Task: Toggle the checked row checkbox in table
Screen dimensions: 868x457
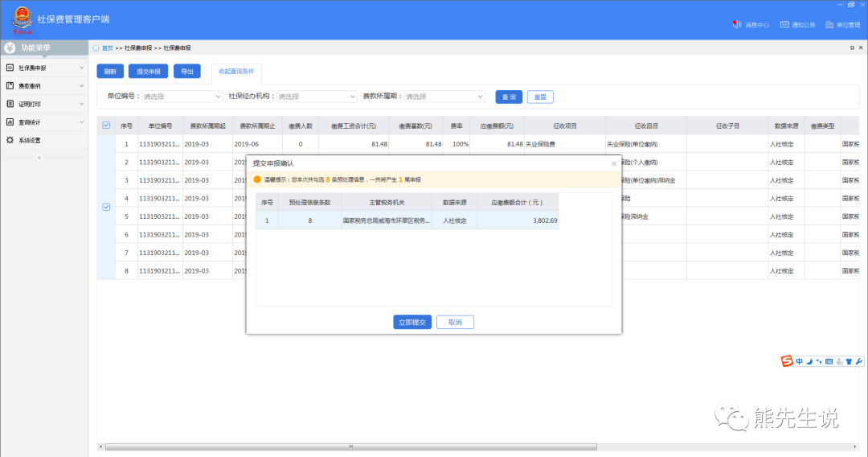Action: 106,207
